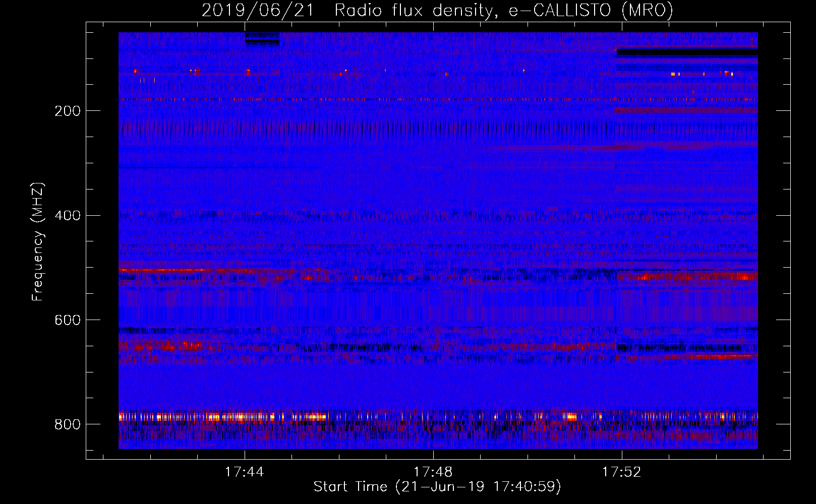
Task: Click the 'Frequency (MHZ)' axis title
Action: 38,242
